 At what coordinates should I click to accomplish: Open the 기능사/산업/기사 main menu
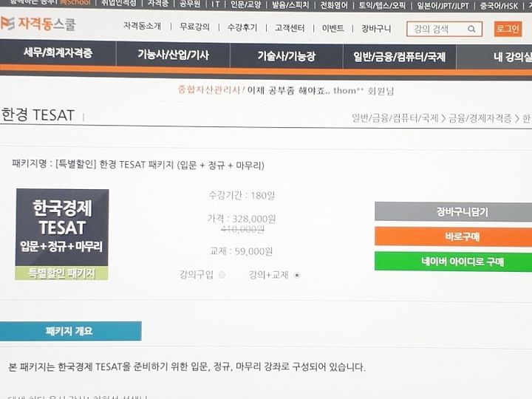tap(173, 55)
